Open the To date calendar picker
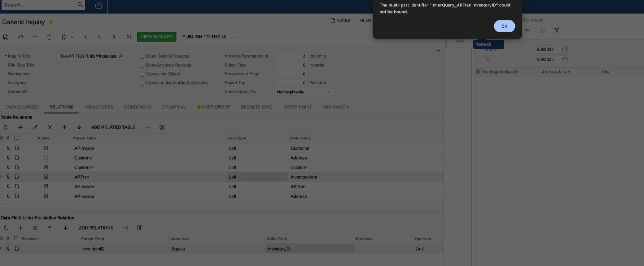This screenshot has height=266, width=644. (x=564, y=59)
